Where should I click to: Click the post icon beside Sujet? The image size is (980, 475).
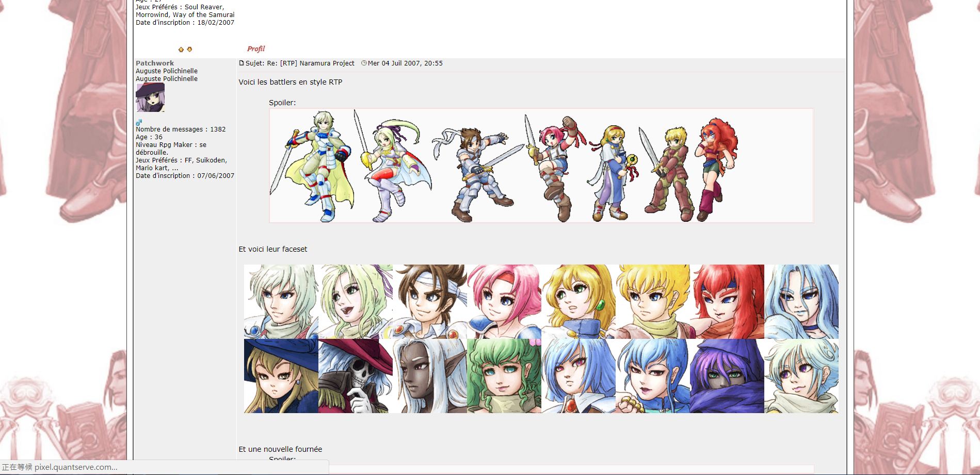[x=242, y=63]
